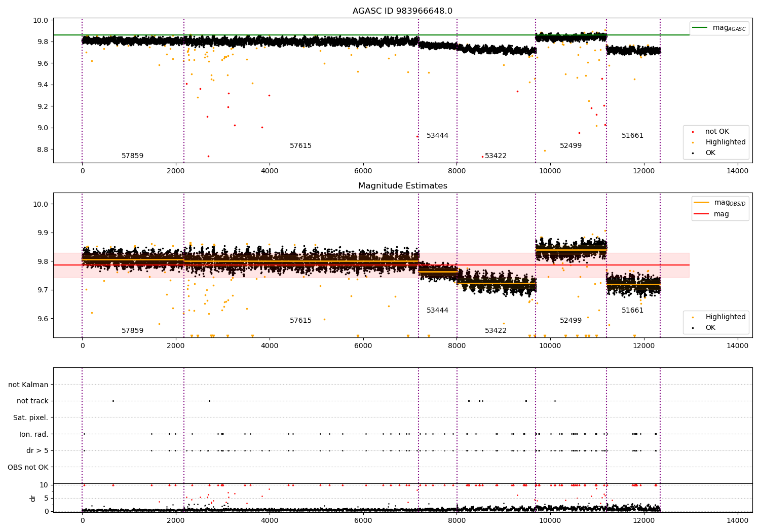Select 'Highlighted' legend entry in the AGASC plot
This screenshot has width=760, height=532.
tap(725, 142)
